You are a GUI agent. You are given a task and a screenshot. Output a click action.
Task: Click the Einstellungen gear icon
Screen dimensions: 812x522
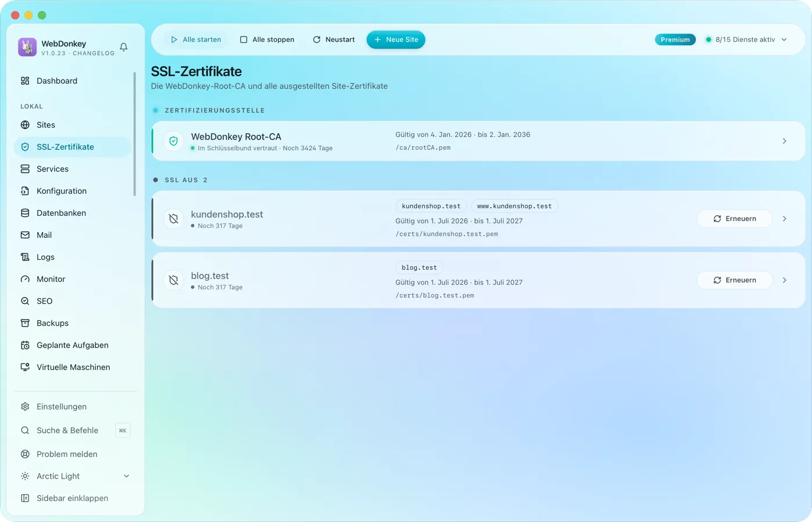[25, 407]
